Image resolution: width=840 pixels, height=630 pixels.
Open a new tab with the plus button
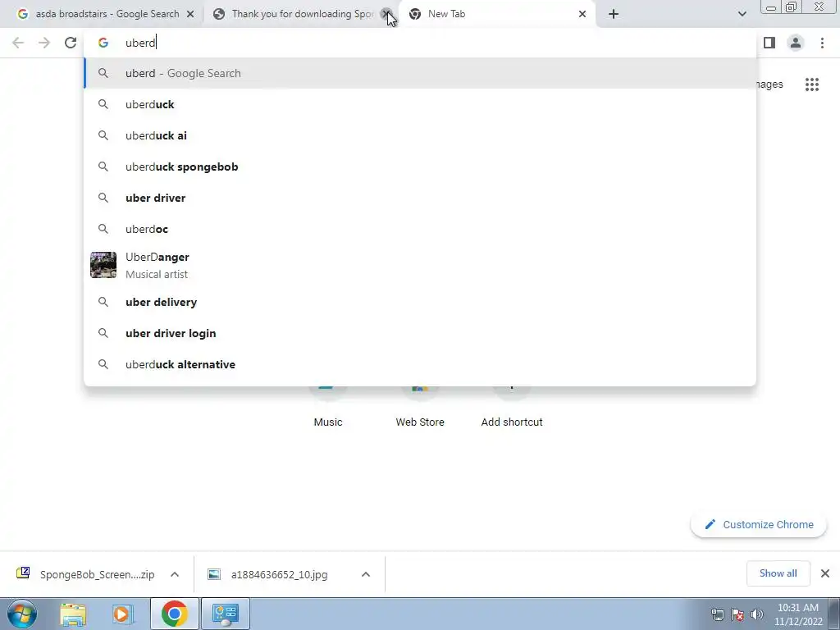point(614,14)
